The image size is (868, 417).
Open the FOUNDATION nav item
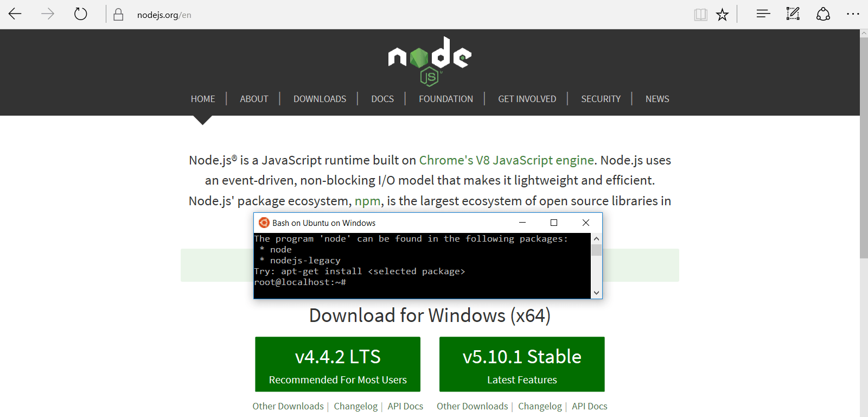(446, 99)
